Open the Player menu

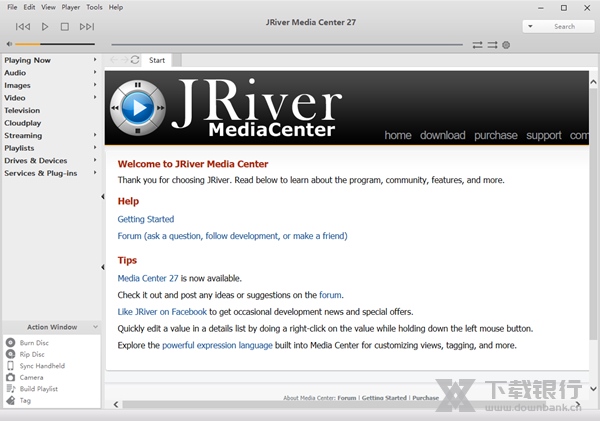pos(72,7)
